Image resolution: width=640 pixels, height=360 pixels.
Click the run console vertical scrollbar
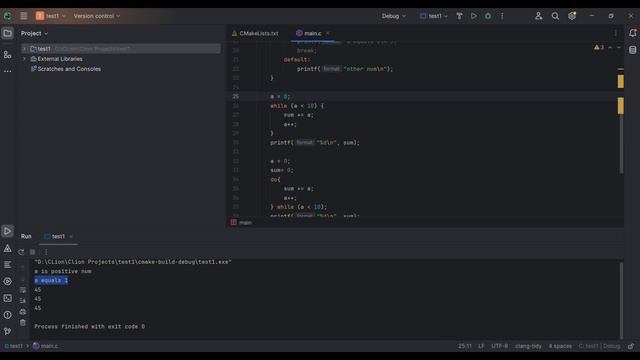[x=621, y=300]
